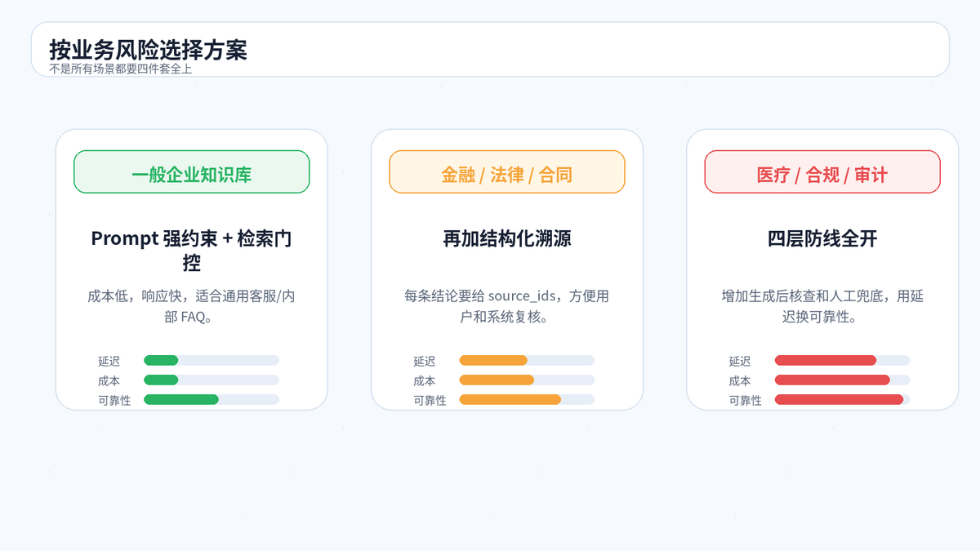The image size is (980, 551).
Task: Select the heading 四层防线全开
Action: (822, 238)
